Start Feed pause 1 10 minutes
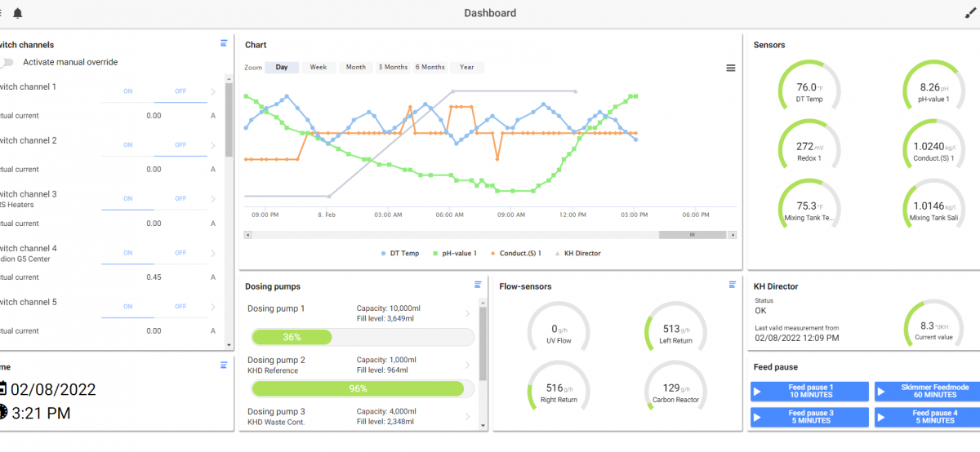 (809, 392)
